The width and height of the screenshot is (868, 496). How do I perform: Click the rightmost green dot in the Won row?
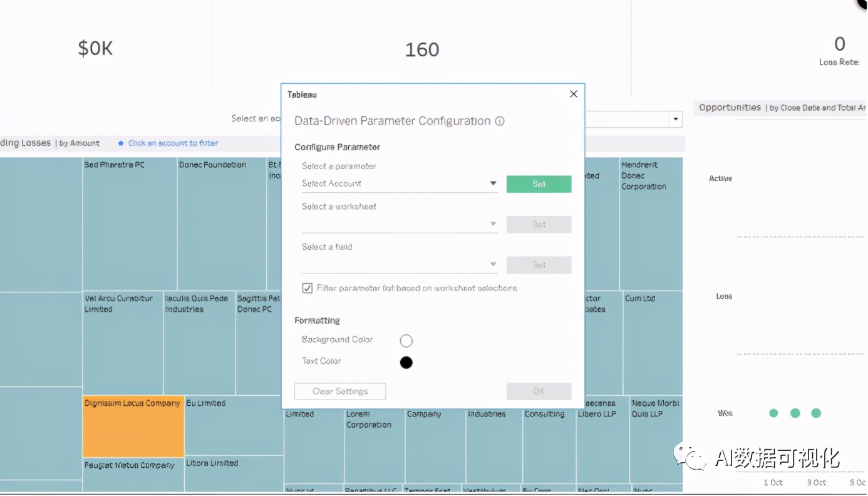(x=816, y=413)
